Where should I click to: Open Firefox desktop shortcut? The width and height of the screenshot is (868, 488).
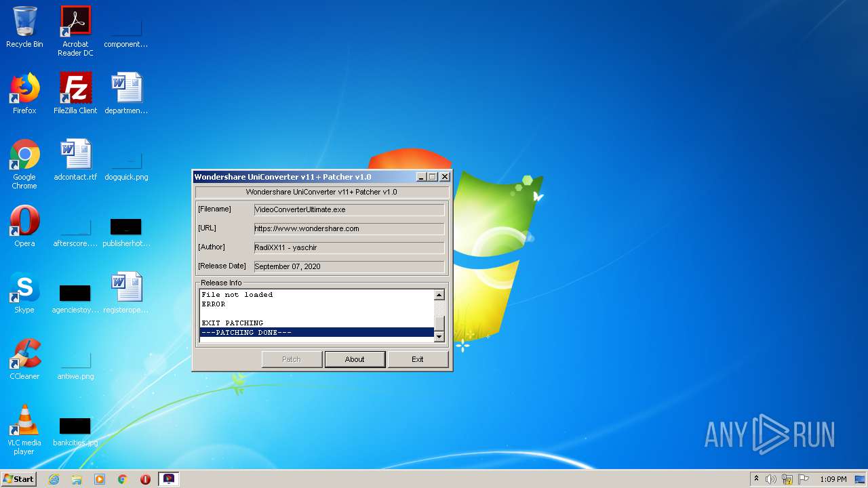click(x=24, y=94)
